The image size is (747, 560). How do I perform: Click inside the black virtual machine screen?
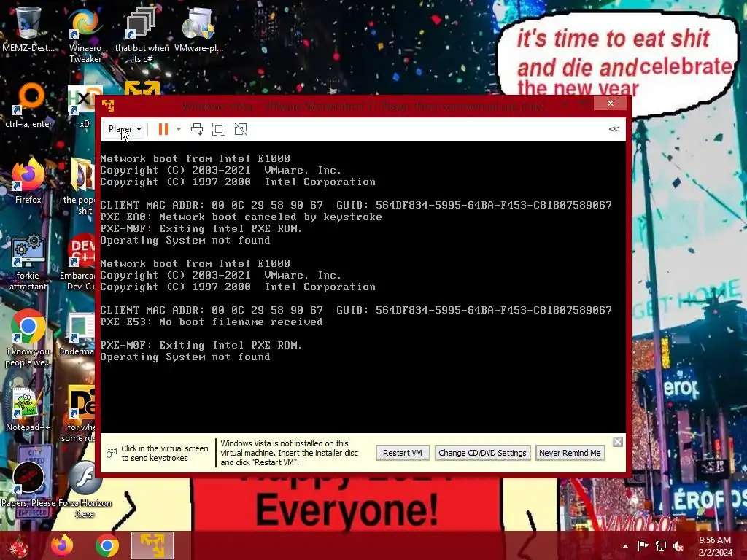coord(363,287)
